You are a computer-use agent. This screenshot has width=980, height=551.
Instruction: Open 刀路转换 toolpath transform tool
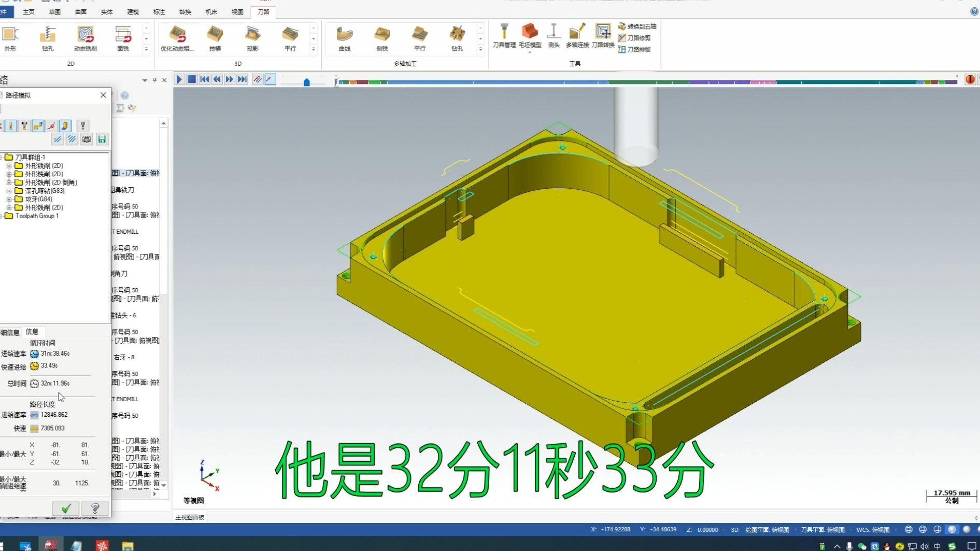603,36
